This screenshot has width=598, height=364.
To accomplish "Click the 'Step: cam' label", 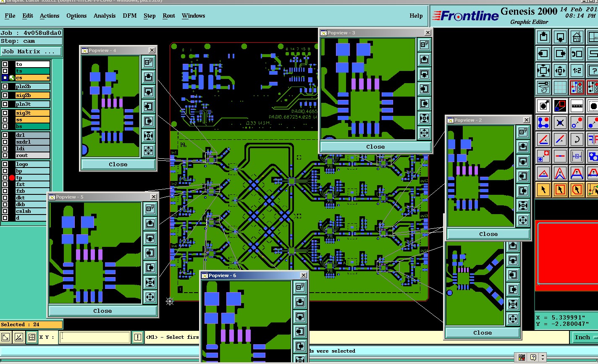I will click(x=18, y=41).
